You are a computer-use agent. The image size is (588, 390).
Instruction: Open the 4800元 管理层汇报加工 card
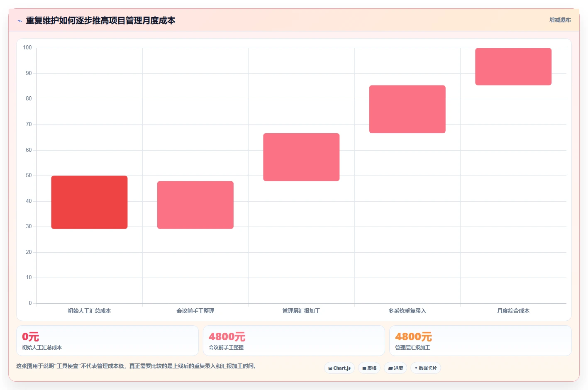click(481, 341)
